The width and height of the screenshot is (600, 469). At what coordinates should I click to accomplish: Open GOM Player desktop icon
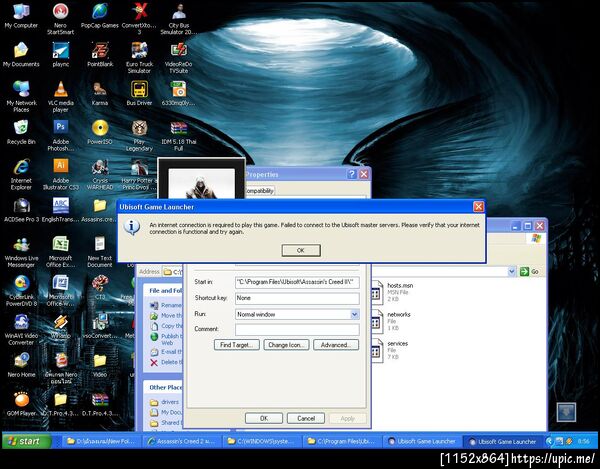click(21, 404)
